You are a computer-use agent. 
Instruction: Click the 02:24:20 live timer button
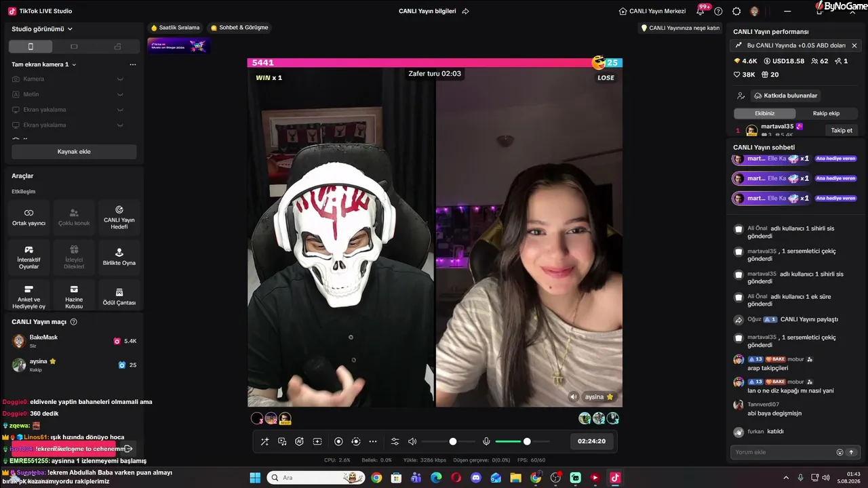591,441
